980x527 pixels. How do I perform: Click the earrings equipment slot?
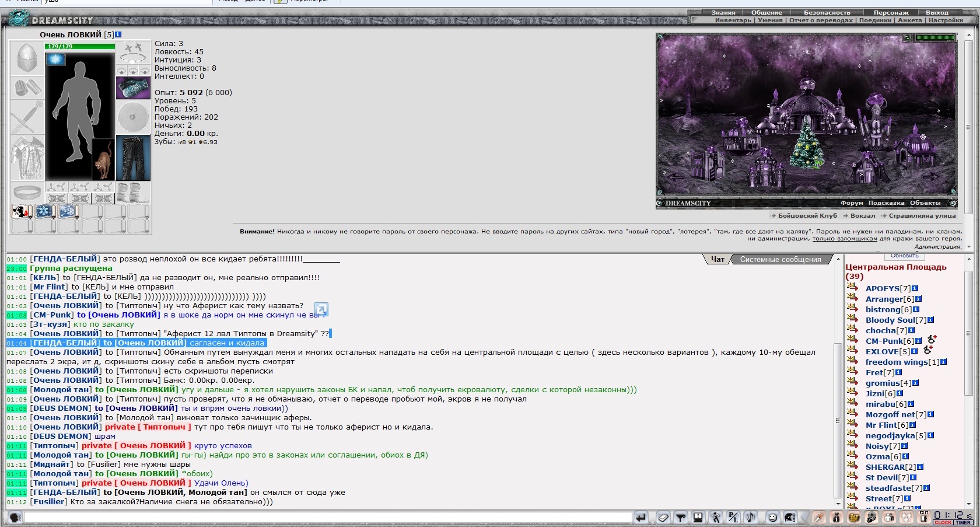pyautogui.click(x=133, y=47)
